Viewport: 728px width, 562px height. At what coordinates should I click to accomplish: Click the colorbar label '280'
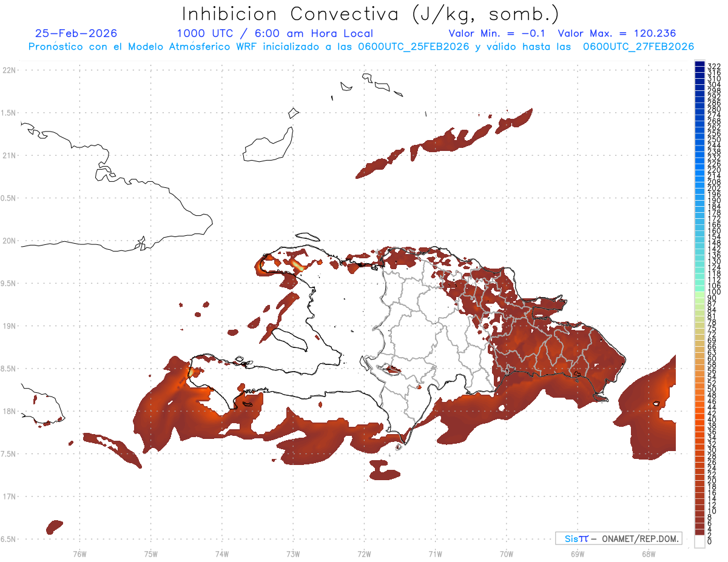click(714, 109)
